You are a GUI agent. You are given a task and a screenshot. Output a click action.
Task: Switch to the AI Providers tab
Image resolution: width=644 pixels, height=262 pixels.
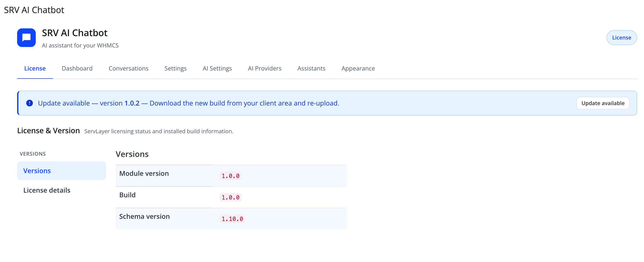coord(264,68)
